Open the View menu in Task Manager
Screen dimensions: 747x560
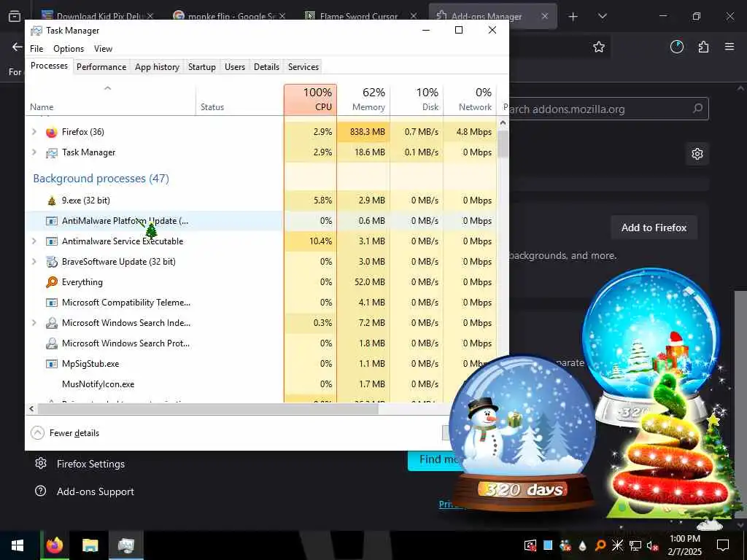click(103, 49)
